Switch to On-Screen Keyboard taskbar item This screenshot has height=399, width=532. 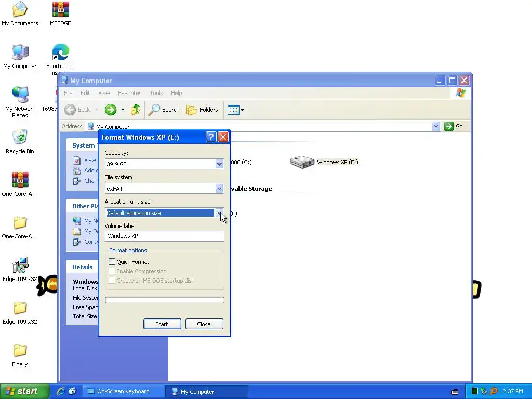[123, 392]
